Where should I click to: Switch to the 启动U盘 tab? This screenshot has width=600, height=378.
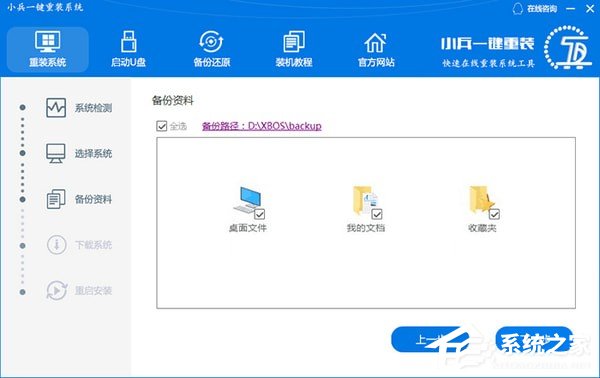tap(129, 49)
